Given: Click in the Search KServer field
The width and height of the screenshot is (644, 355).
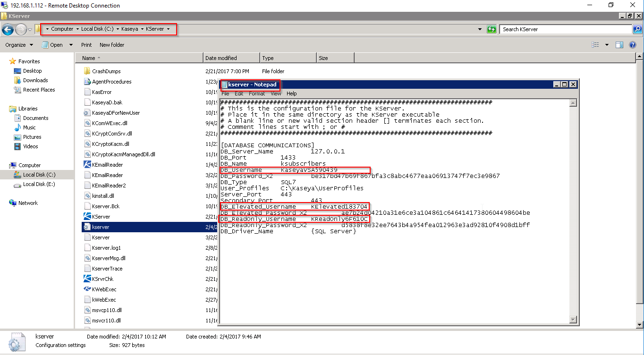Looking at the screenshot, I should (x=566, y=29).
